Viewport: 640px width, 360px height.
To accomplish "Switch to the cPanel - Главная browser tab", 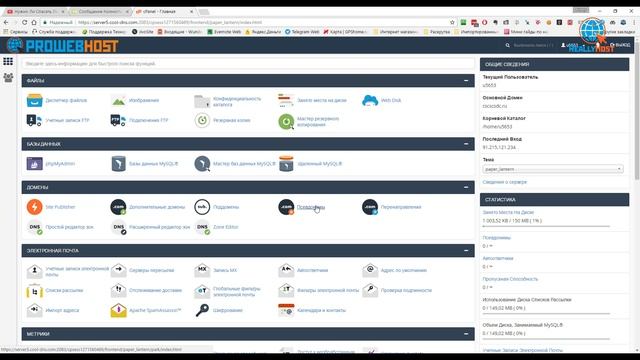I will tap(163, 11).
